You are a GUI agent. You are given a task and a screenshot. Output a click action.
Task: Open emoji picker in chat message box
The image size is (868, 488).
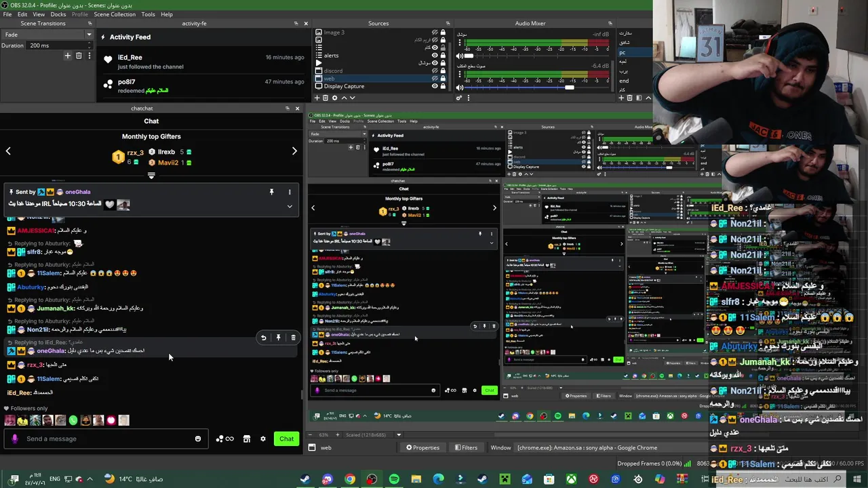click(198, 439)
